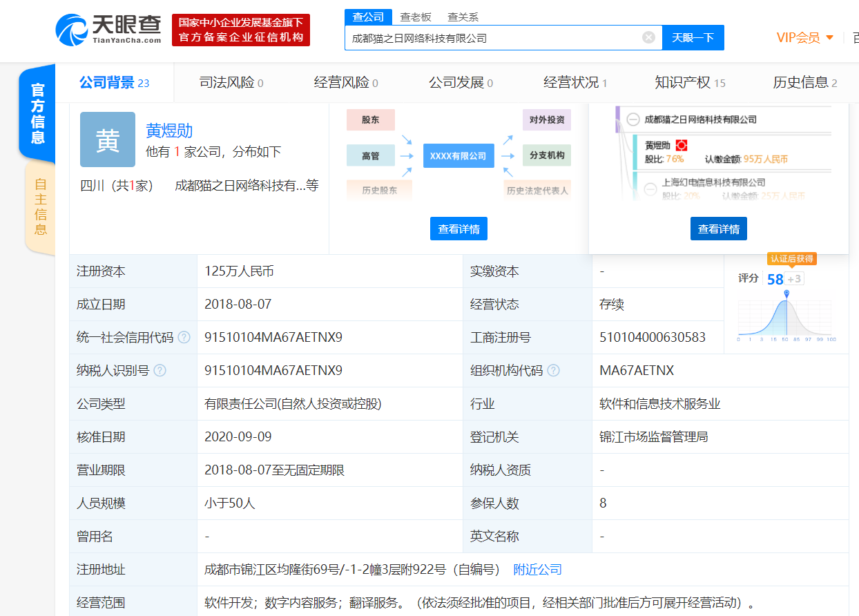Screen dimensions: 859x616
Task: Click the red 国家中小企业发展基金旗下 banner
Action: coord(241,30)
